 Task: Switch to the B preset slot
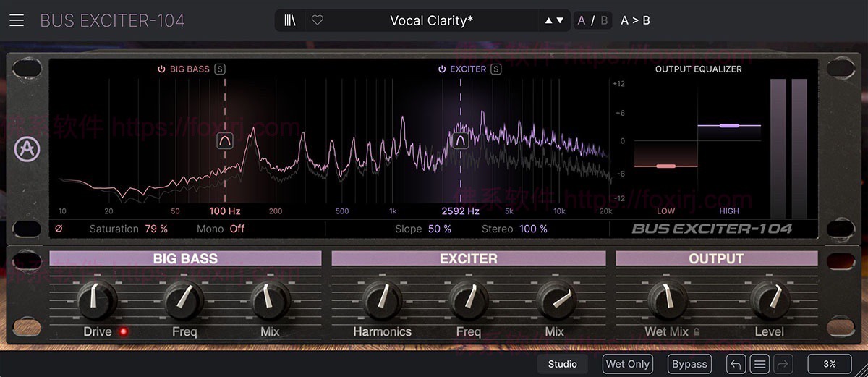pos(604,20)
